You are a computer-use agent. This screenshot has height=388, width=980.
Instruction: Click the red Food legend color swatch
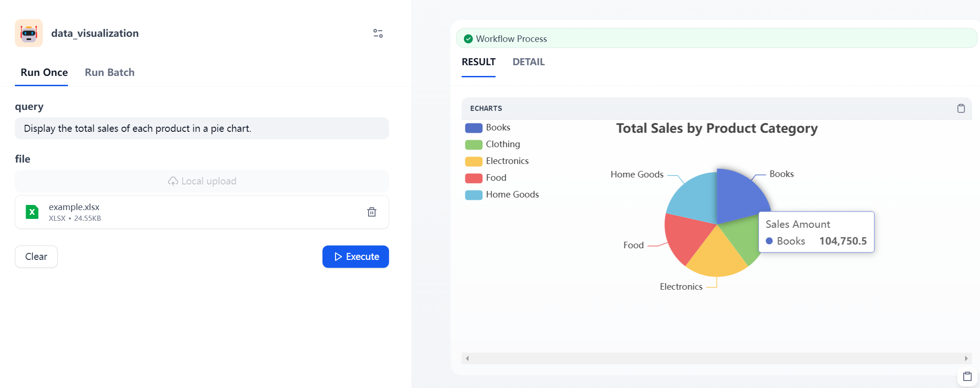pyautogui.click(x=473, y=178)
